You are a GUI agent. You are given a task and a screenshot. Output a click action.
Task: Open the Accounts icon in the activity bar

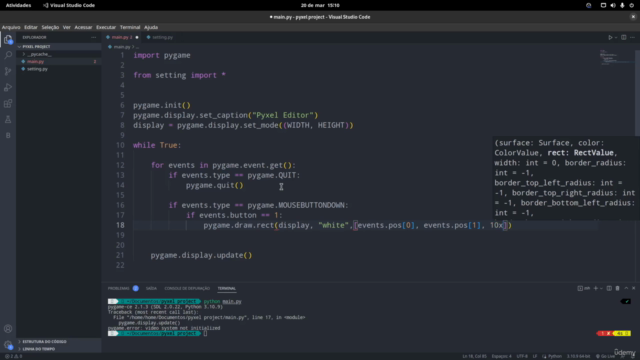tap(8, 329)
